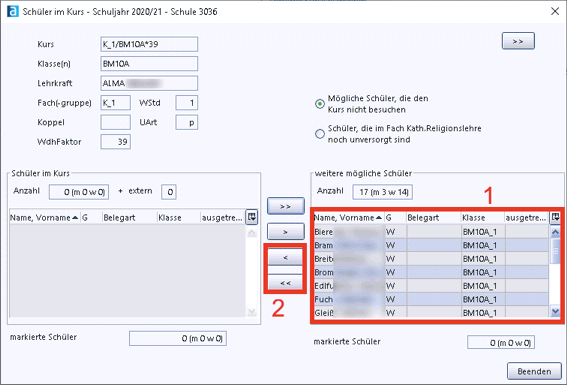Click the Beenden button

534,371
